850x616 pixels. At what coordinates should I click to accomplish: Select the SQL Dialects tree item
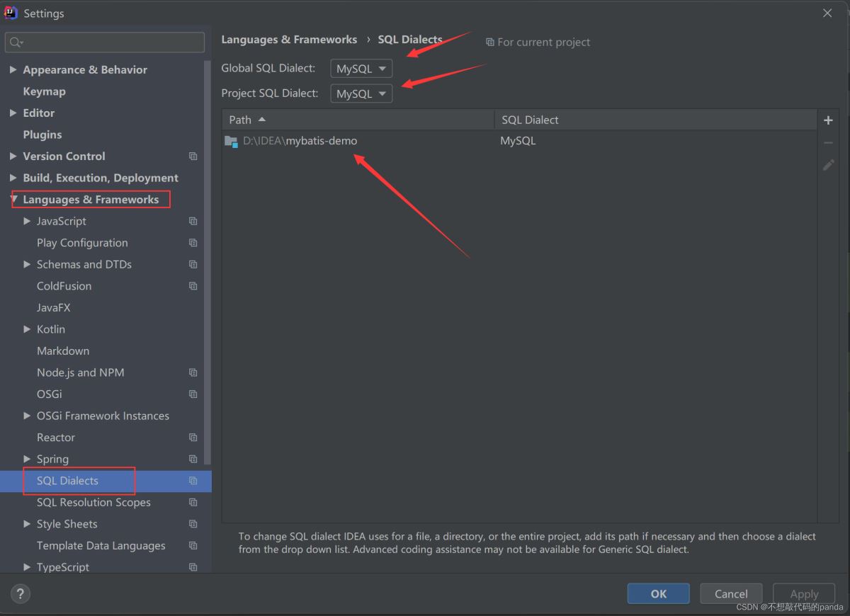tap(106, 481)
